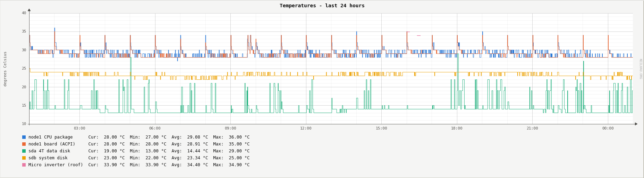Click sdb disk 'Min: 22.00 °C' value
The height and width of the screenshot is (178, 644).
(x=148, y=158)
